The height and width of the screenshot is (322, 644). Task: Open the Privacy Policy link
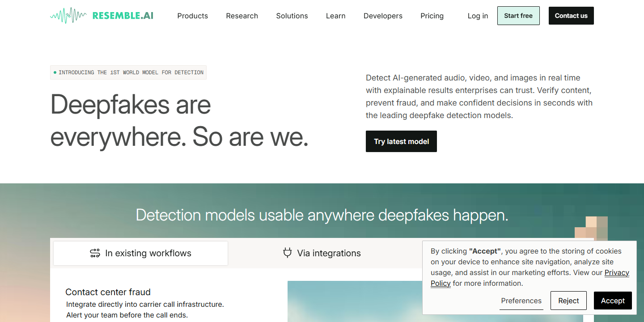coord(530,278)
